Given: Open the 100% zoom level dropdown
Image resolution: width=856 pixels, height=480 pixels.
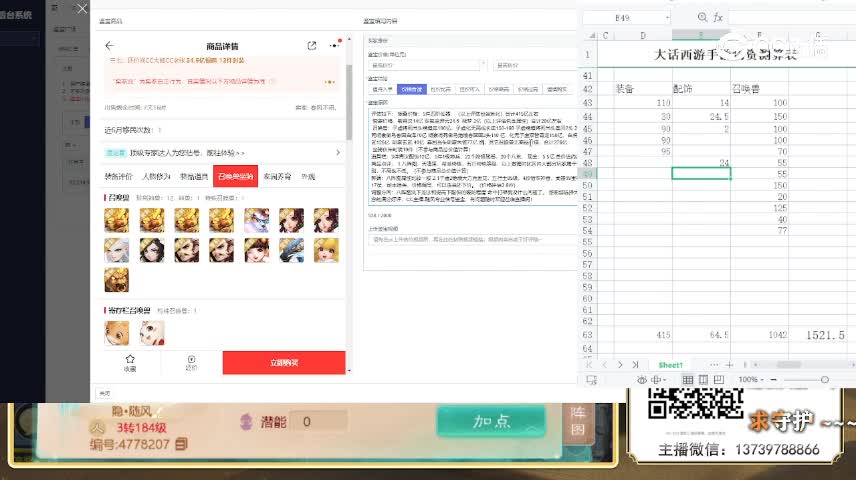Looking at the screenshot, I should click(x=751, y=380).
